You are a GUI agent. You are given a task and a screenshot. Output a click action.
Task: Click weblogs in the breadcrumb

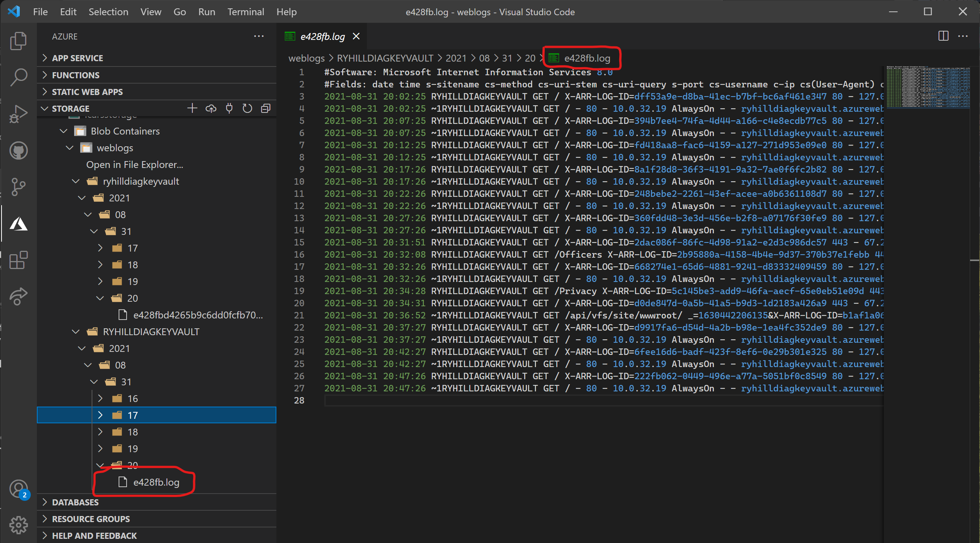307,58
